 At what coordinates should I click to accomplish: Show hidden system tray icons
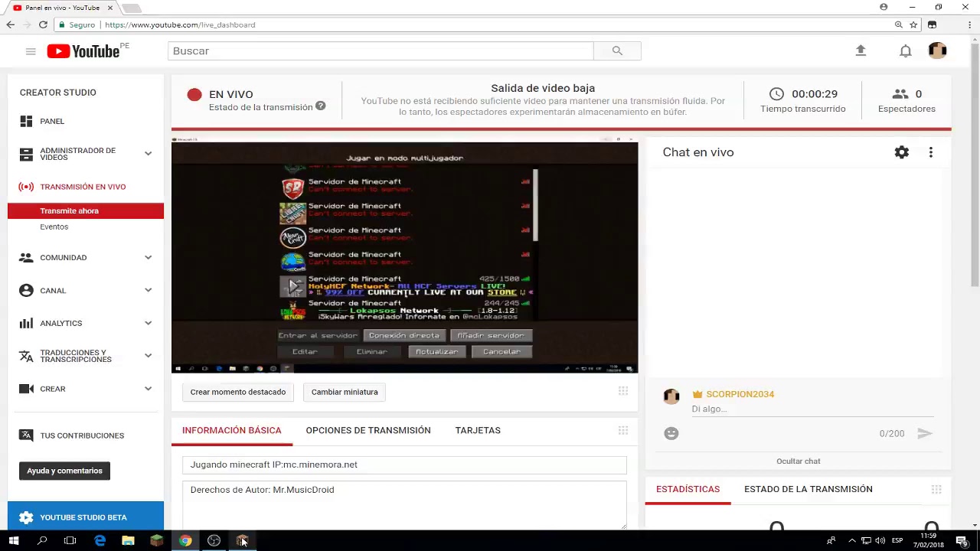click(x=851, y=541)
